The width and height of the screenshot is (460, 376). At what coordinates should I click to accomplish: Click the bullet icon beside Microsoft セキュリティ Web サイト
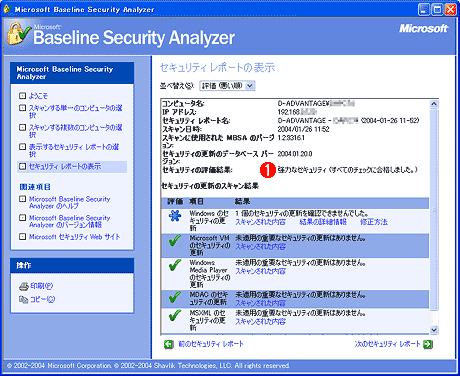pos(22,237)
